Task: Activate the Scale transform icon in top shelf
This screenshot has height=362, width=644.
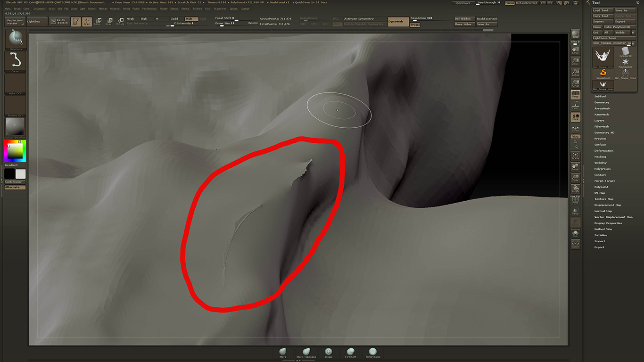Action: coord(108,22)
